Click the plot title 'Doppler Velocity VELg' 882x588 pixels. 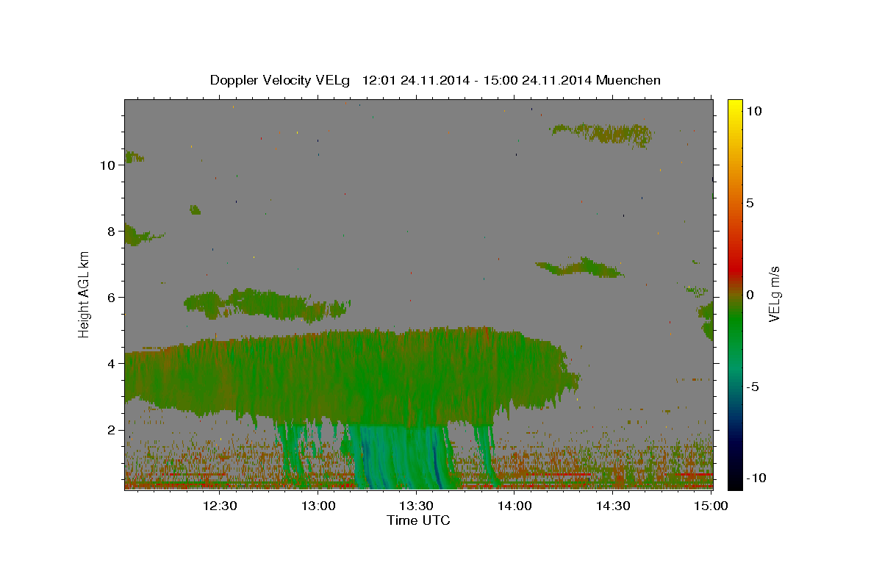point(280,80)
